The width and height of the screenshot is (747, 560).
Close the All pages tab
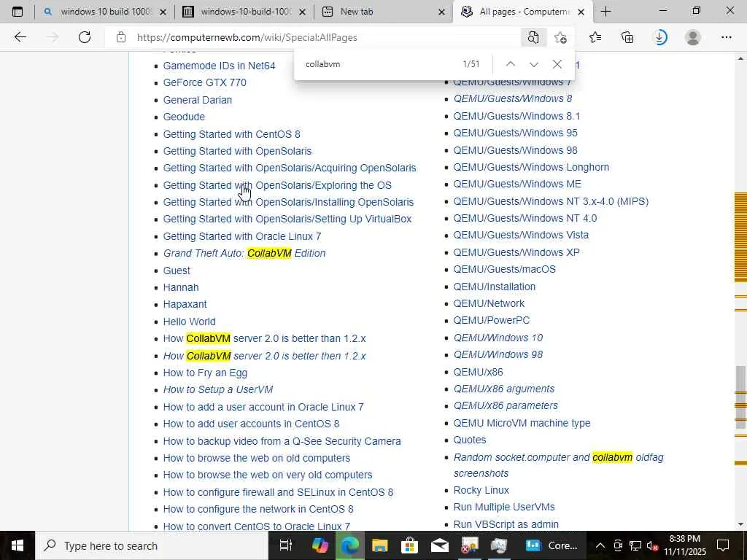tap(581, 12)
